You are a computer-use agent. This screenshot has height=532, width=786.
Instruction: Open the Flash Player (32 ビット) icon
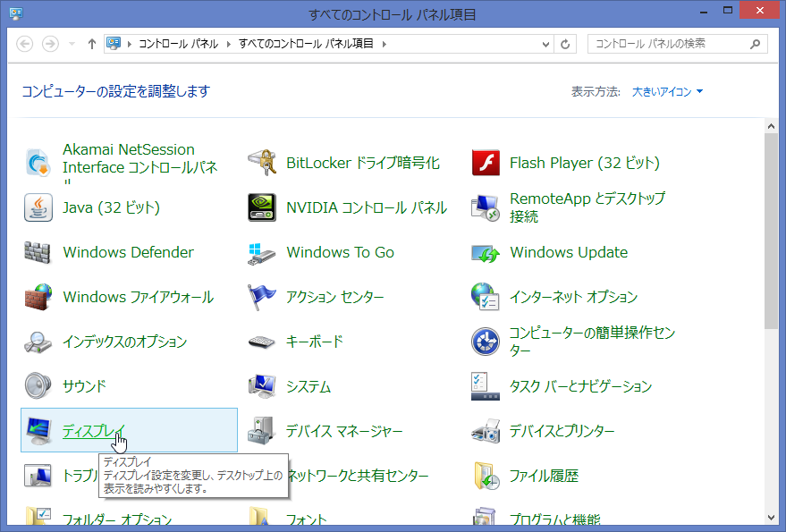tap(486, 163)
